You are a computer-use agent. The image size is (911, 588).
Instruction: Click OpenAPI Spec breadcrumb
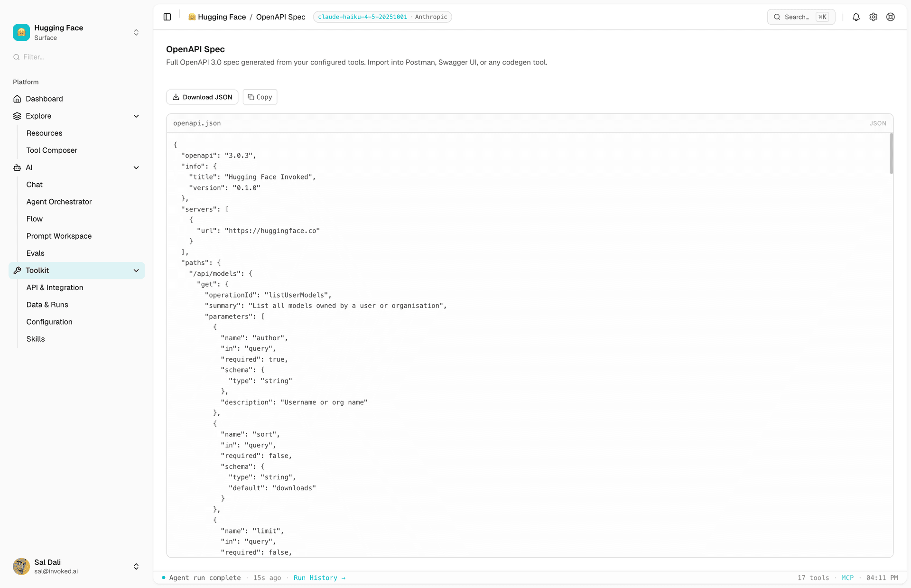click(x=281, y=17)
